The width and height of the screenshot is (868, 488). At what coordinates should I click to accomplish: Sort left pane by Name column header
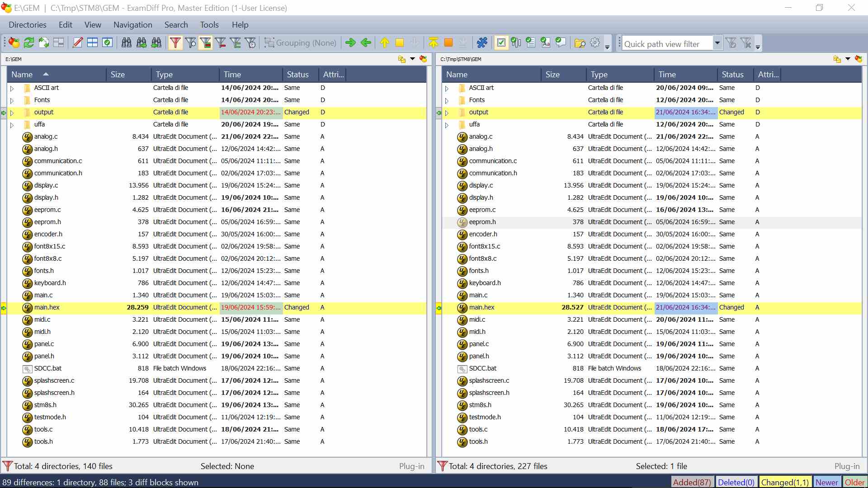click(x=57, y=75)
